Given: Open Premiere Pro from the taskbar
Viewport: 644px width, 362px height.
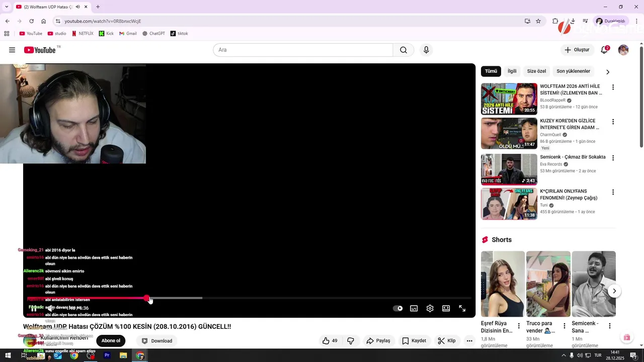Looking at the screenshot, I should click(107, 355).
